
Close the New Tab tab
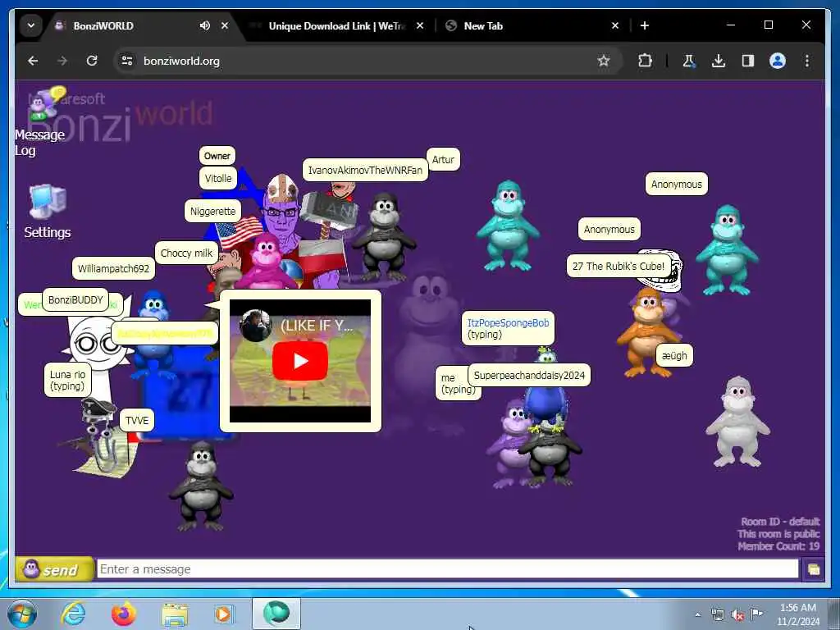coord(615,25)
